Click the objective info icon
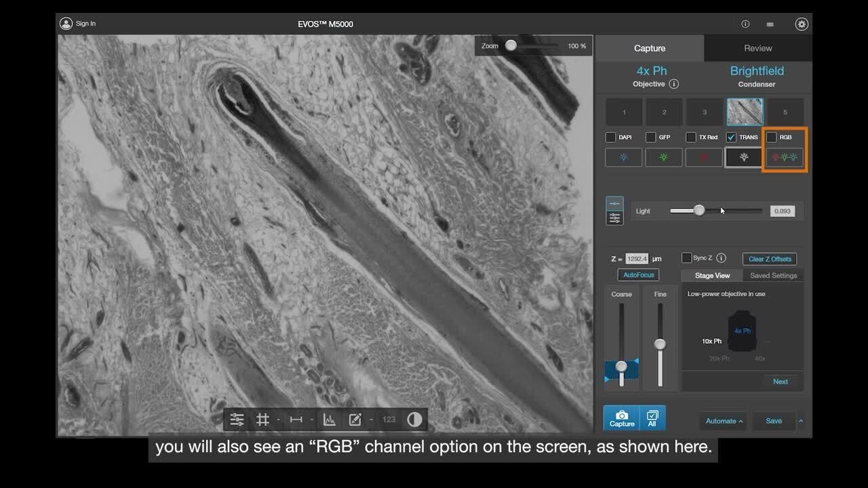 click(x=674, y=84)
